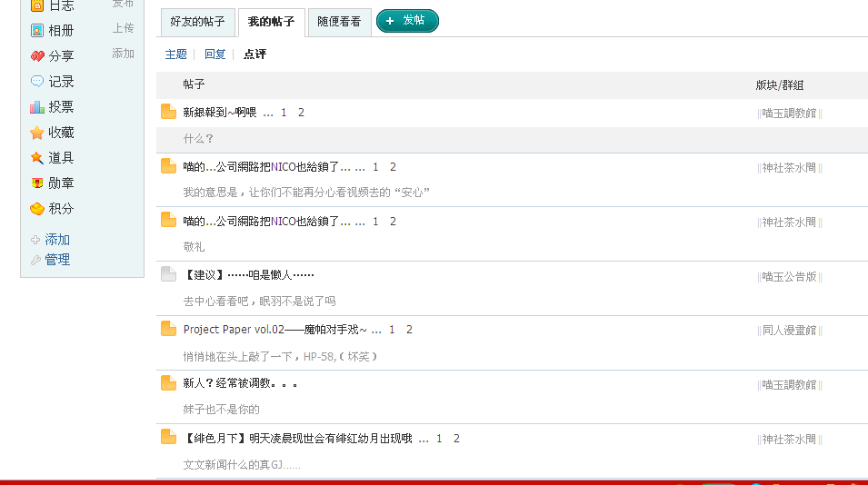The width and height of the screenshot is (868, 485).
Task: Open 喵玉調教館 board in 新銀報到 row
Action: click(789, 114)
